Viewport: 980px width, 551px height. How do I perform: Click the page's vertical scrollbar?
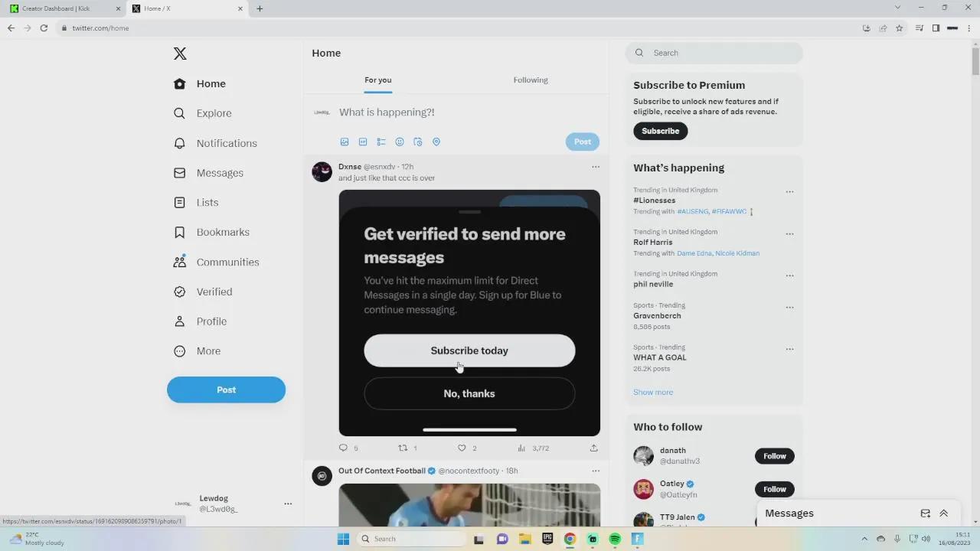(x=975, y=60)
